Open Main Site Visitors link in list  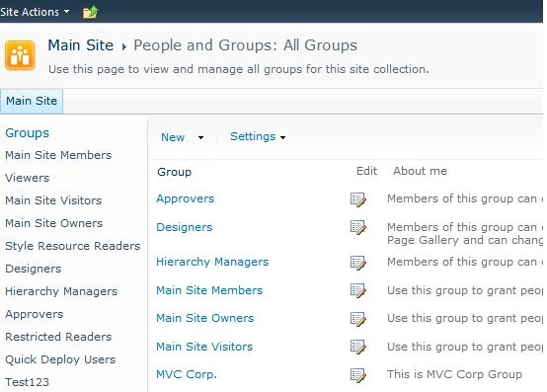coord(204,347)
